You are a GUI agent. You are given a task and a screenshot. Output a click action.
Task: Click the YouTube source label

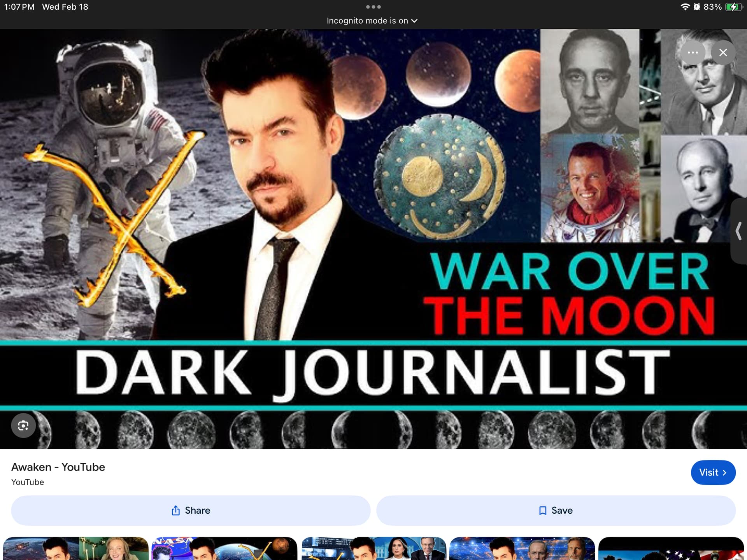coord(28,482)
